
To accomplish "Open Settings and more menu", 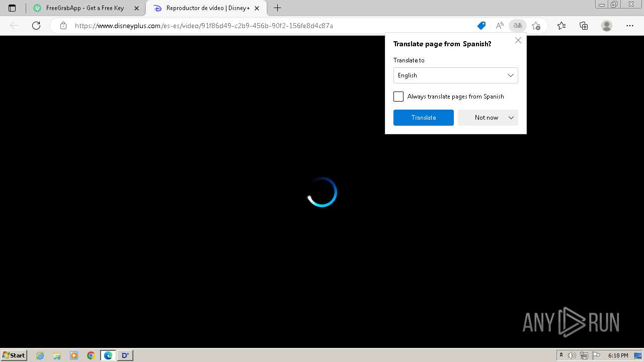I will 630,26.
